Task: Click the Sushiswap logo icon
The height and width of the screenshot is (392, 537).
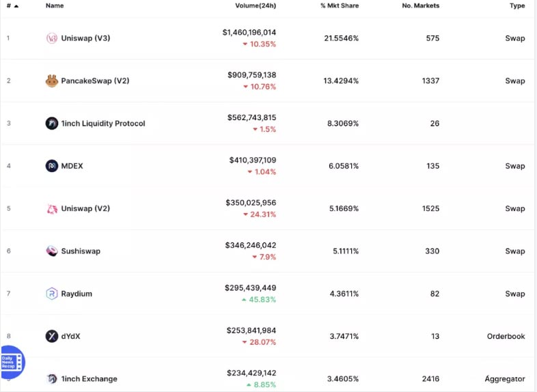Action: click(x=52, y=251)
